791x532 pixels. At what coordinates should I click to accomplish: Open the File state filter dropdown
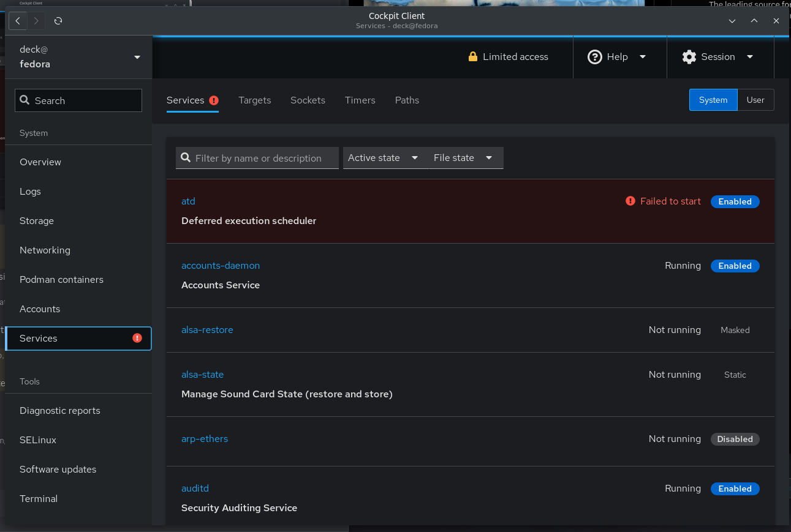pyautogui.click(x=466, y=158)
